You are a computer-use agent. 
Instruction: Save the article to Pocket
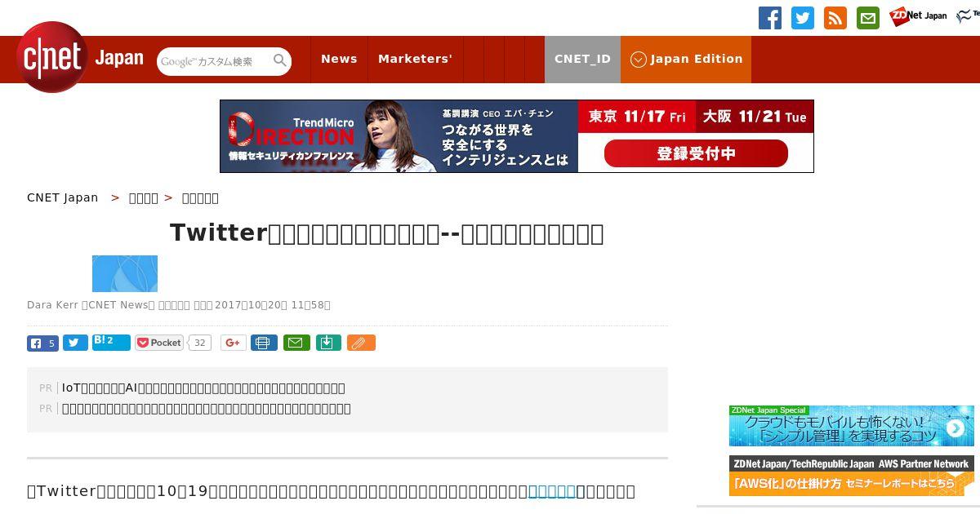tap(159, 343)
